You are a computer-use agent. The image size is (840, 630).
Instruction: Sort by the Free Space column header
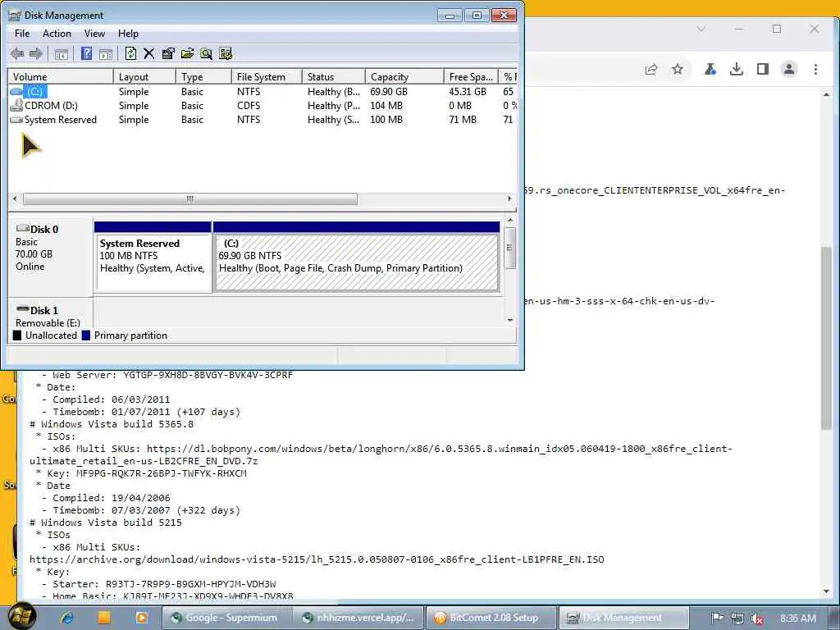472,76
